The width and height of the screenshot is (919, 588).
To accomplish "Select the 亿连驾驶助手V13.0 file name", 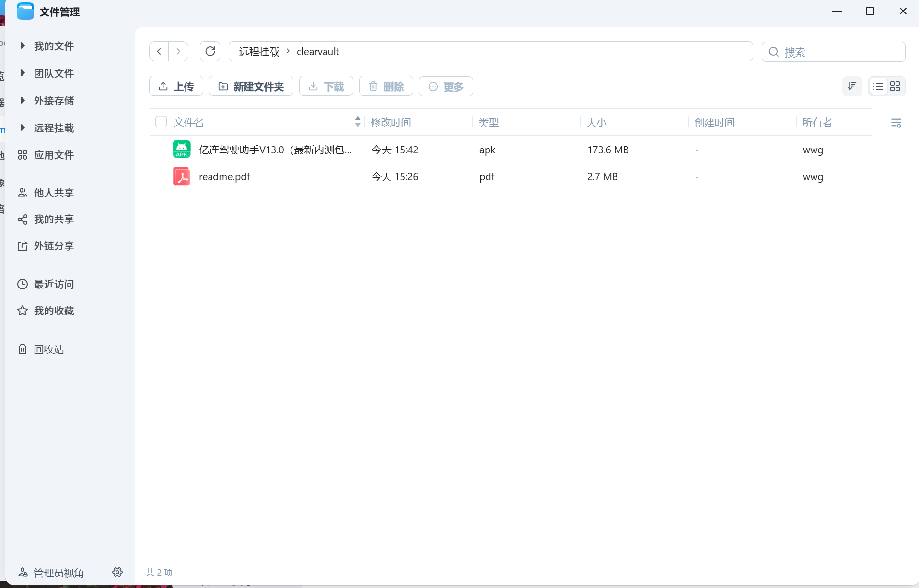I will (275, 150).
